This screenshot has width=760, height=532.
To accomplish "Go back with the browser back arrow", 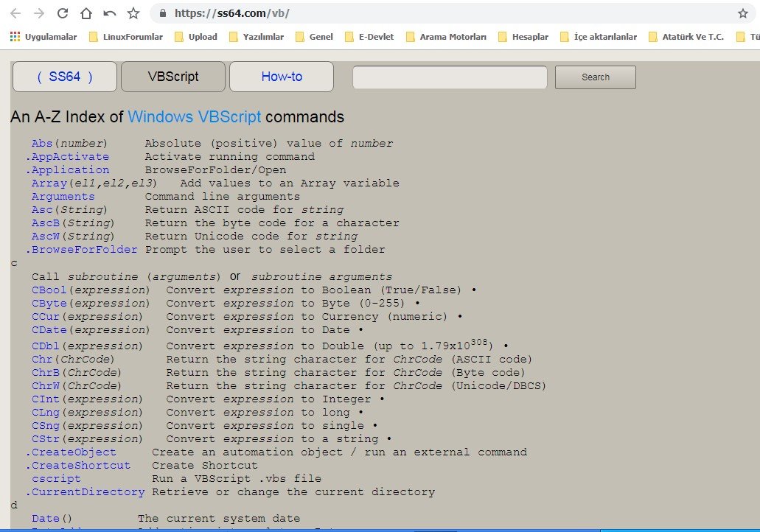I will tap(15, 13).
